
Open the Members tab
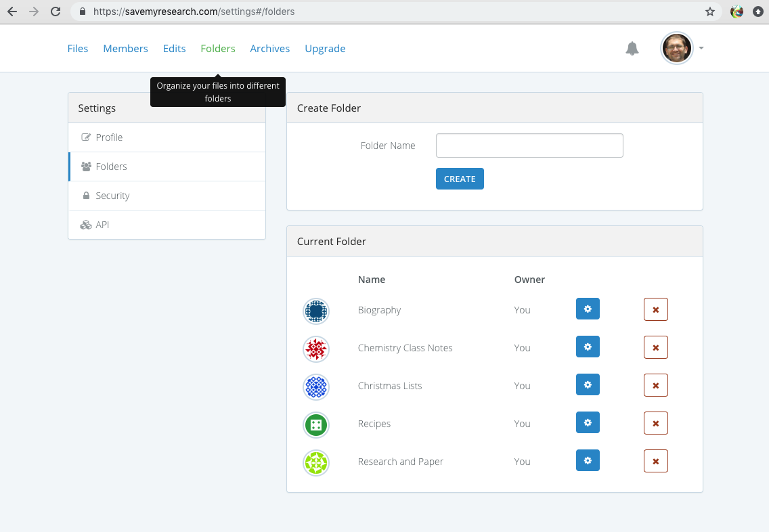point(125,49)
